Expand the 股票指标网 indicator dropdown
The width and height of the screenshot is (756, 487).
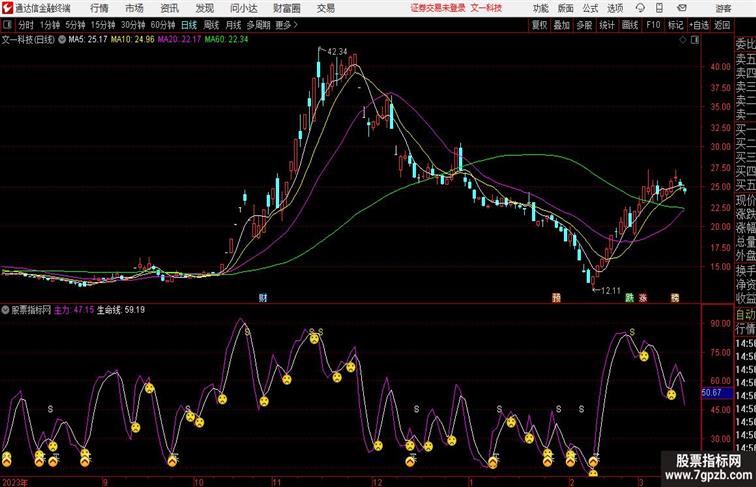pos(5,310)
